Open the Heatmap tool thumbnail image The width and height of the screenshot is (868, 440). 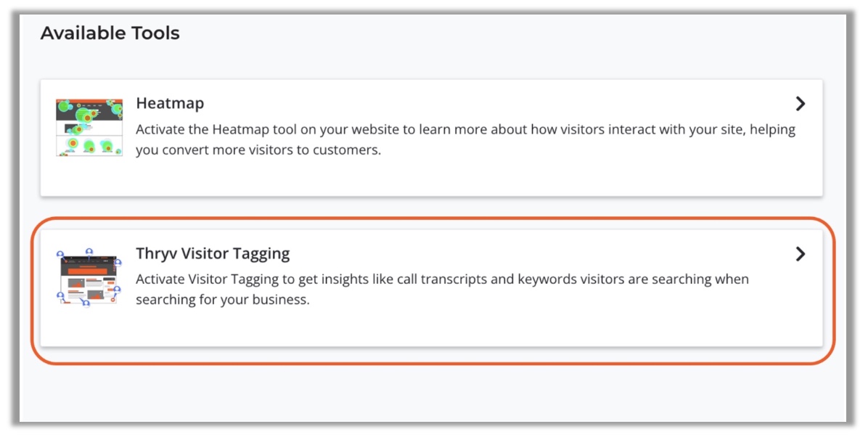click(89, 128)
